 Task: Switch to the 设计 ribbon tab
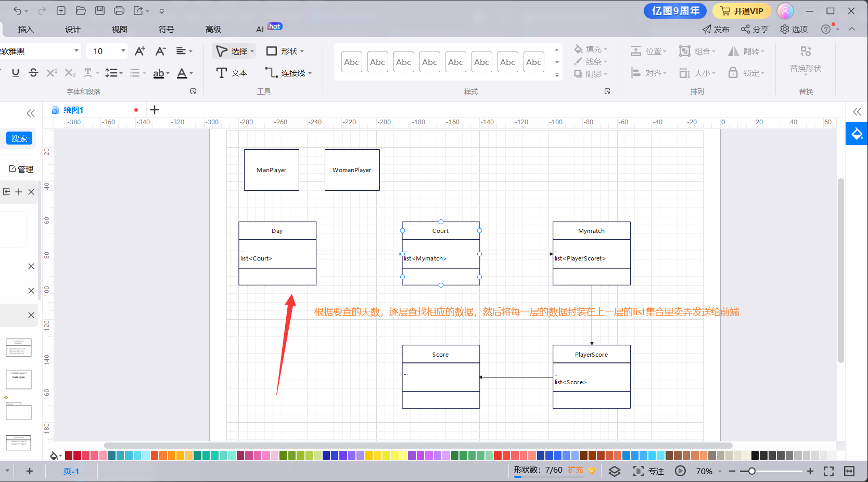coord(73,29)
